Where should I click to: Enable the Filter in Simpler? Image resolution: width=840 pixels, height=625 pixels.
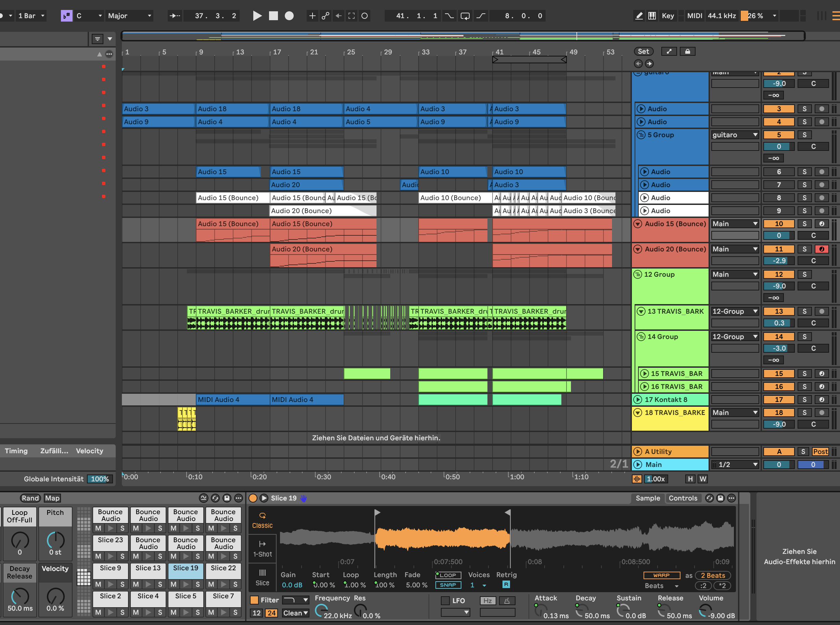point(254,600)
